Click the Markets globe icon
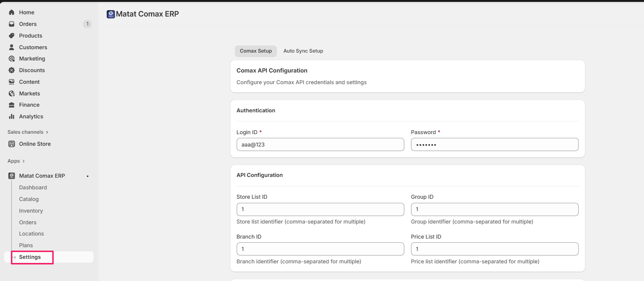 click(12, 94)
